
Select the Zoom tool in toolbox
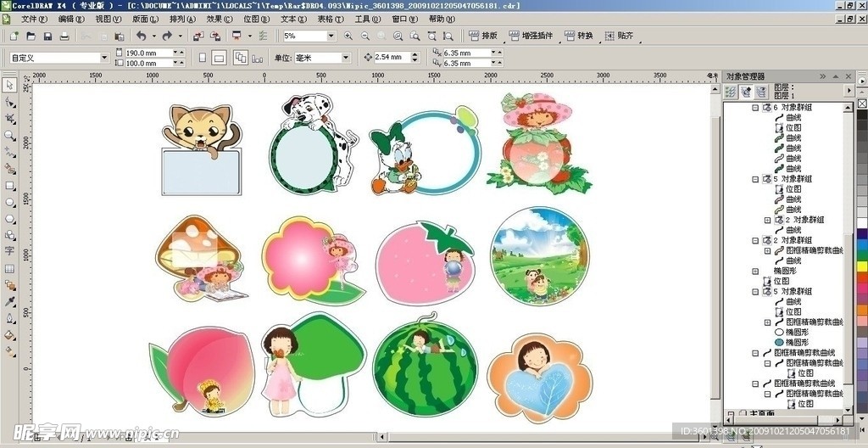[x=9, y=135]
